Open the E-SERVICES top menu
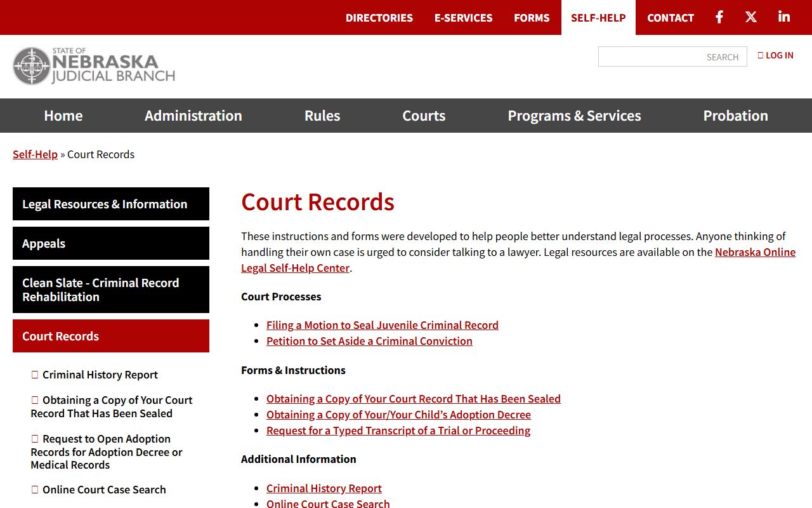The width and height of the screenshot is (812, 508). click(463, 18)
